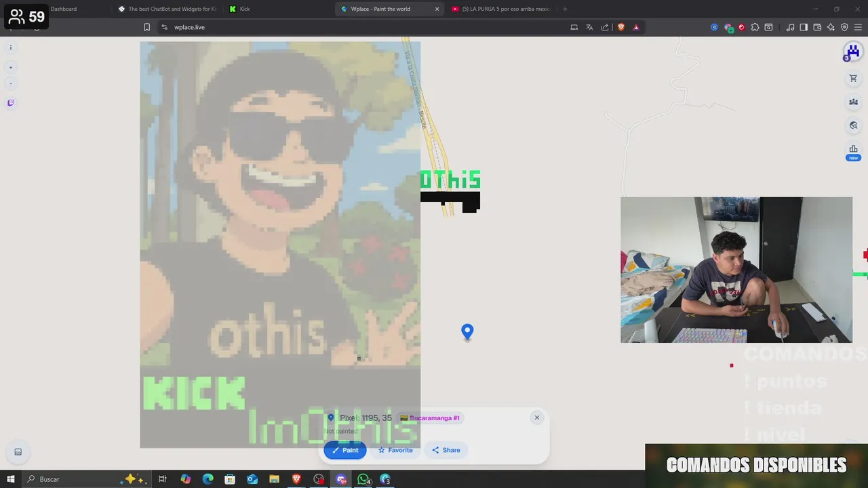Click the Share button
868x488 pixels.
pos(446,450)
